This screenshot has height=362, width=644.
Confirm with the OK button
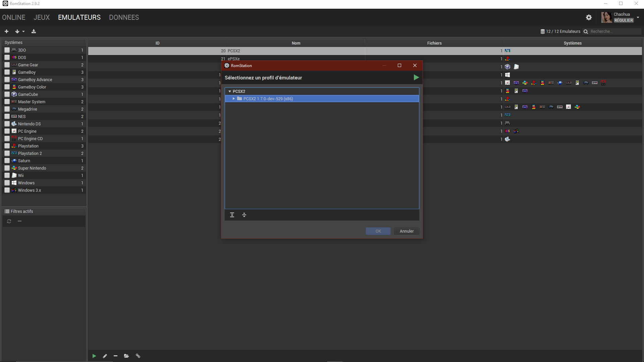[x=378, y=231]
